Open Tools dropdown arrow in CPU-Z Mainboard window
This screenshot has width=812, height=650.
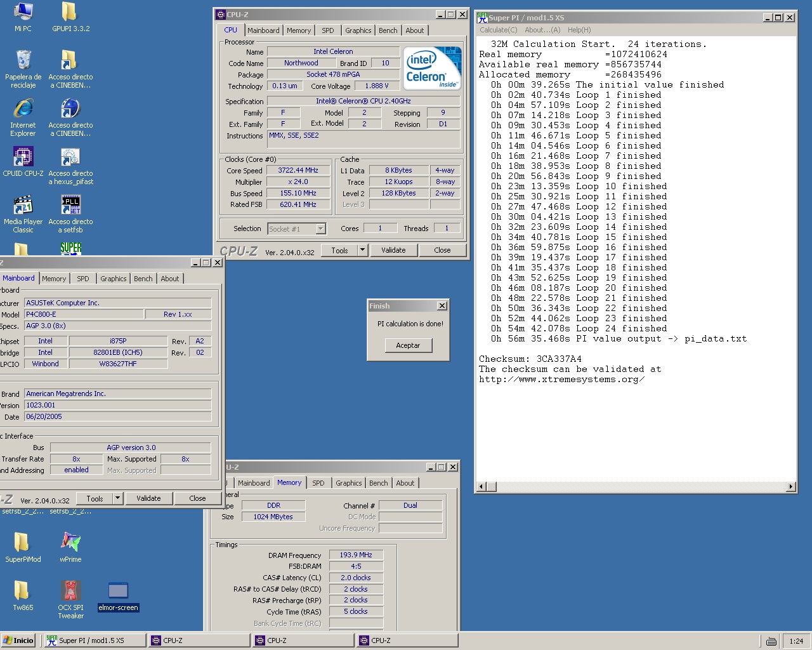[x=117, y=498]
